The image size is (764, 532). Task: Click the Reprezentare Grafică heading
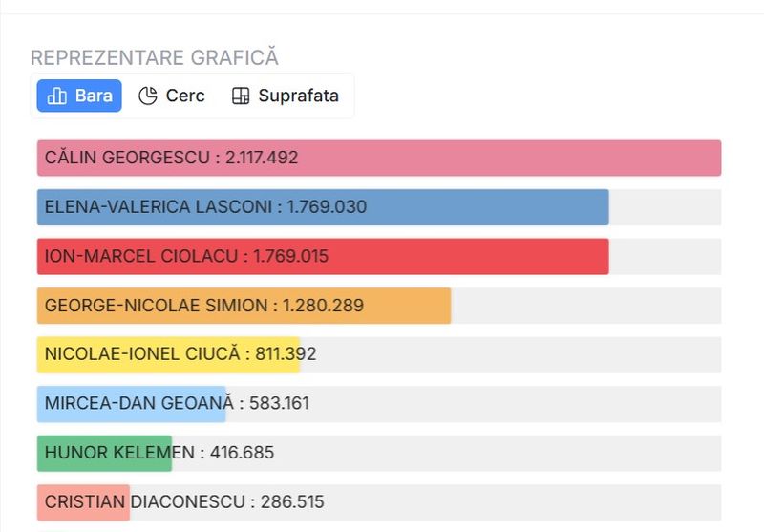[x=155, y=57]
